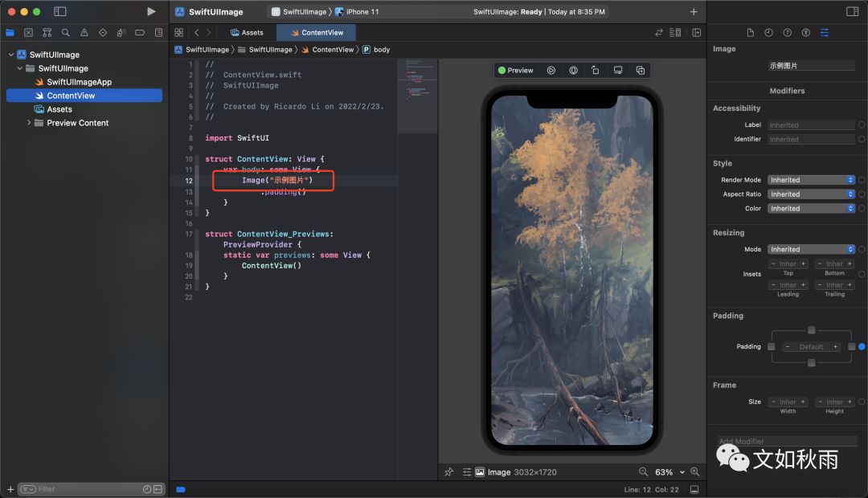The image size is (868, 498).
Task: Rotate the preview orientation
Action: [x=596, y=70]
